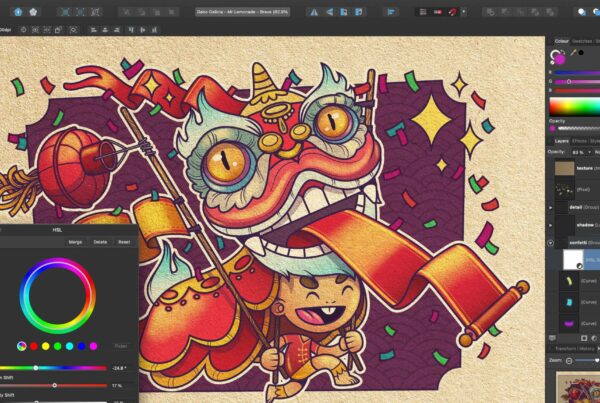Select the cyan Curve layer
This screenshot has height=403, width=600.
point(579,302)
